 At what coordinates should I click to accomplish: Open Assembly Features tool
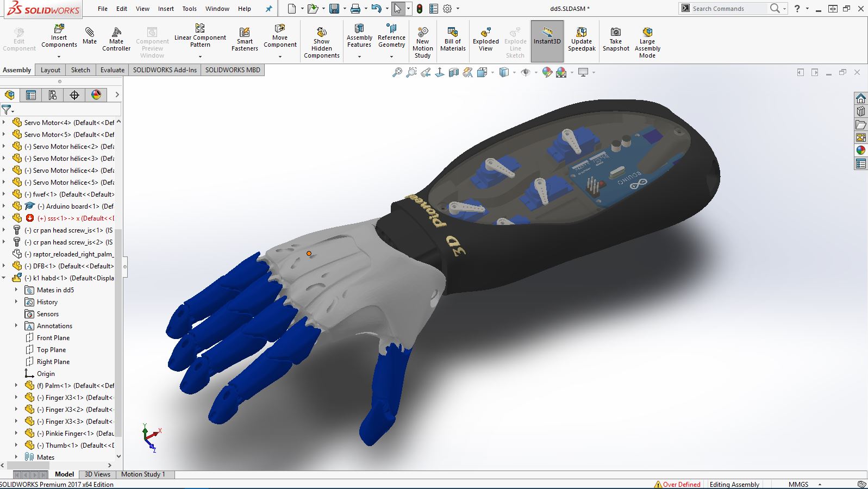[359, 36]
